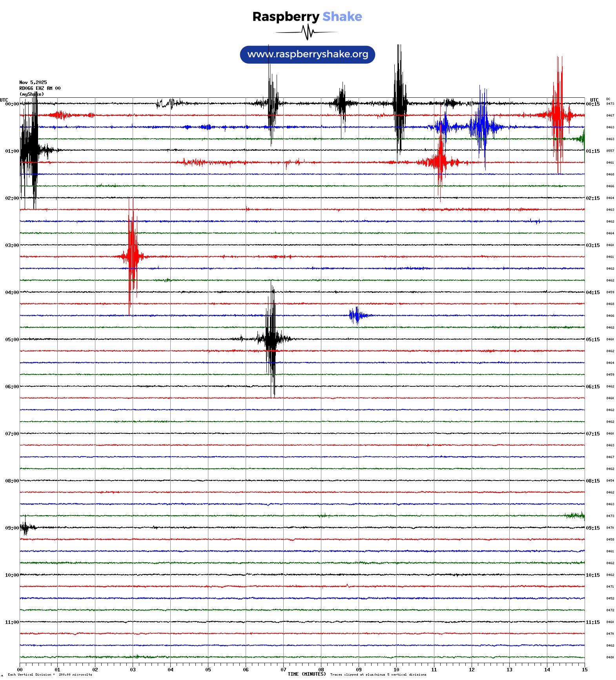The image size is (616, 680).
Task: Click the 05:00 time label on the left axis
Action: click(12, 340)
